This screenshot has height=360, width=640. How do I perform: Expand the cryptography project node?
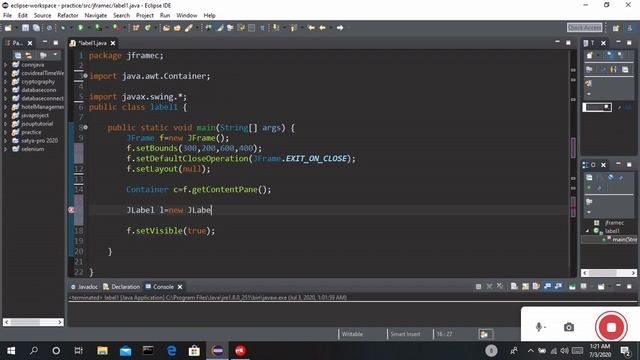pyautogui.click(x=5, y=82)
